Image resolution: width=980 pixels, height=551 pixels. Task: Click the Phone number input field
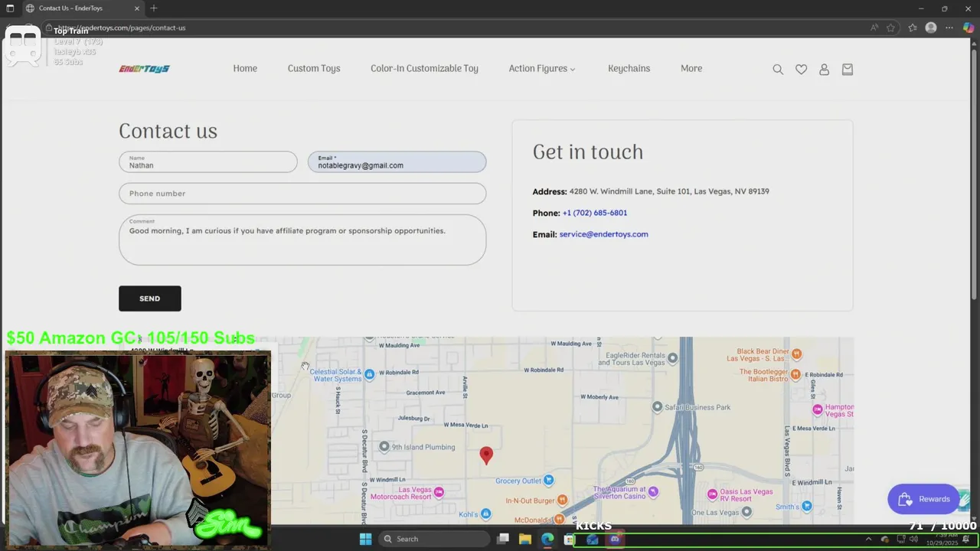click(302, 194)
